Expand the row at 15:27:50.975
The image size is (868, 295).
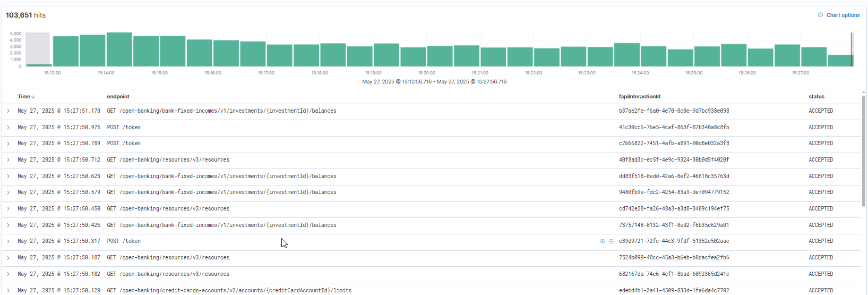[8, 128]
